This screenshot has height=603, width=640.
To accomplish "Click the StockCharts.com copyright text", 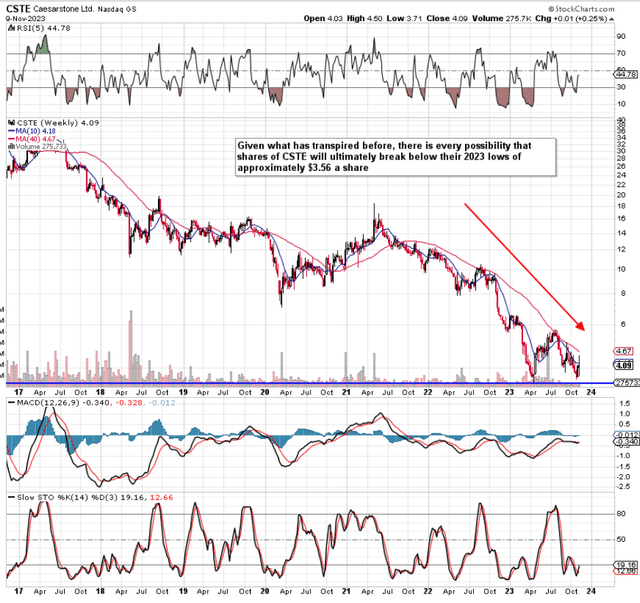I will (x=581, y=9).
